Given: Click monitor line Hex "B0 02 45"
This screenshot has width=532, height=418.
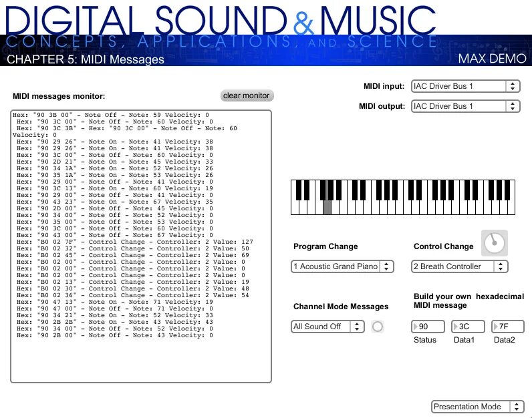Looking at the screenshot, I should 132,255.
